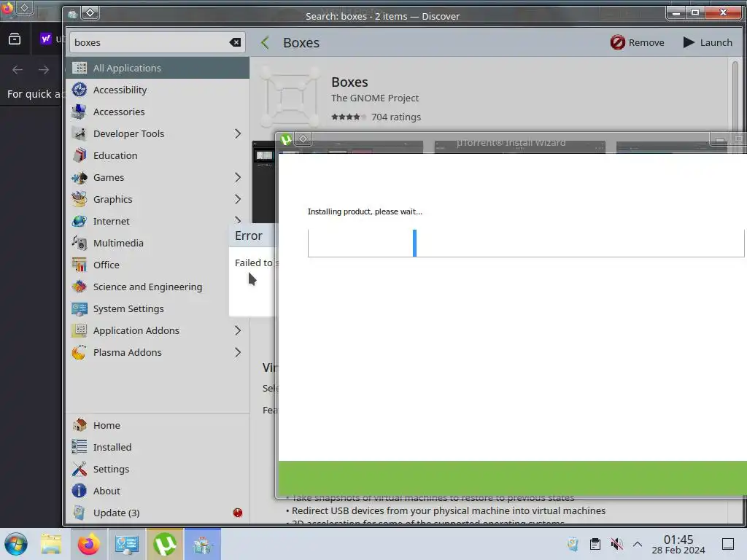Click the Discover page vertical scrollbar

[x=735, y=96]
